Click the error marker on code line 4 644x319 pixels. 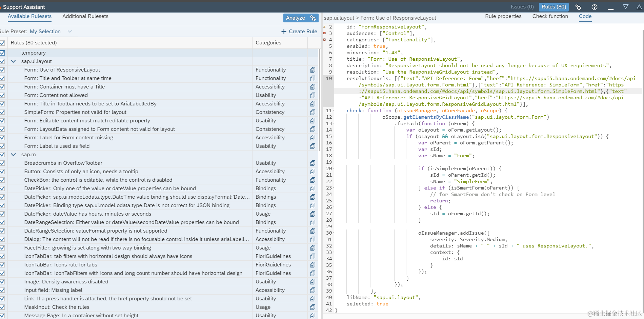(324, 40)
